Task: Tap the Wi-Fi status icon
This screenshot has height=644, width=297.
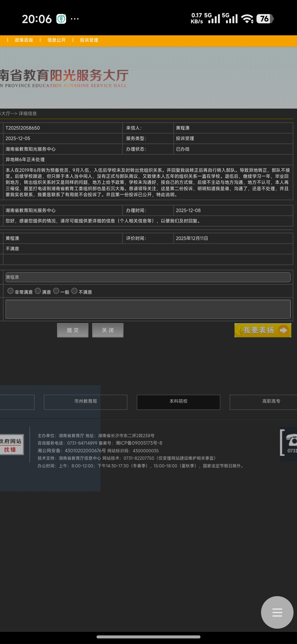Action: coord(247,19)
